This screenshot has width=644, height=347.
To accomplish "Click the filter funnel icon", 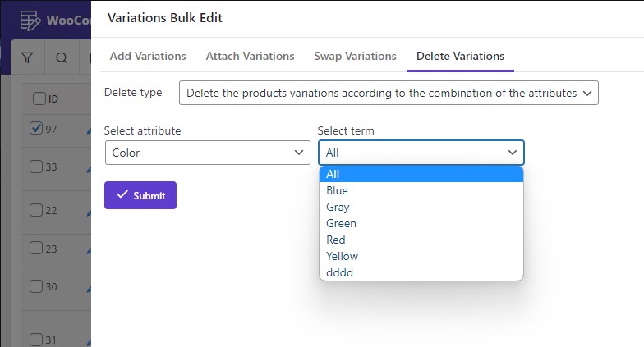I will coord(27,57).
